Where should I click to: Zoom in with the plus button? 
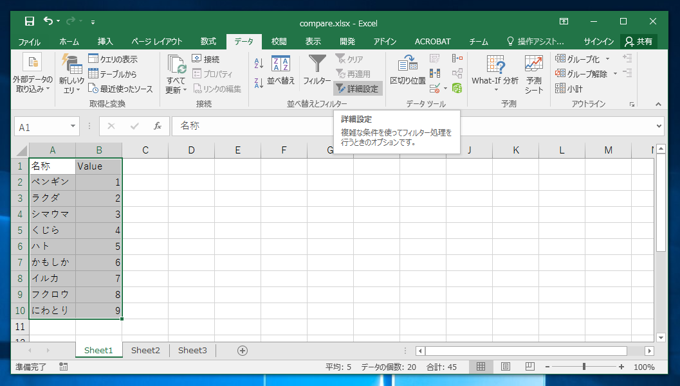621,367
